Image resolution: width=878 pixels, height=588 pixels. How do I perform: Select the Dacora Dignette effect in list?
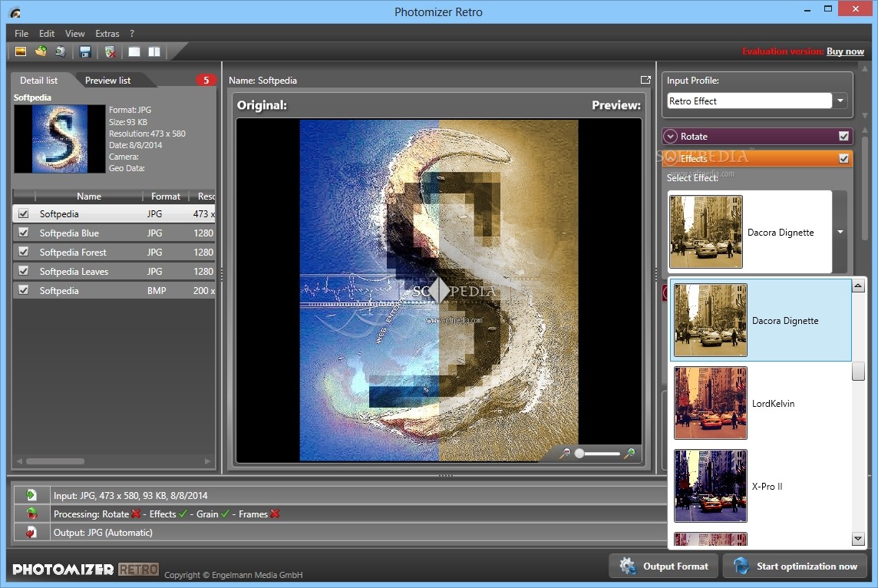pos(761,320)
